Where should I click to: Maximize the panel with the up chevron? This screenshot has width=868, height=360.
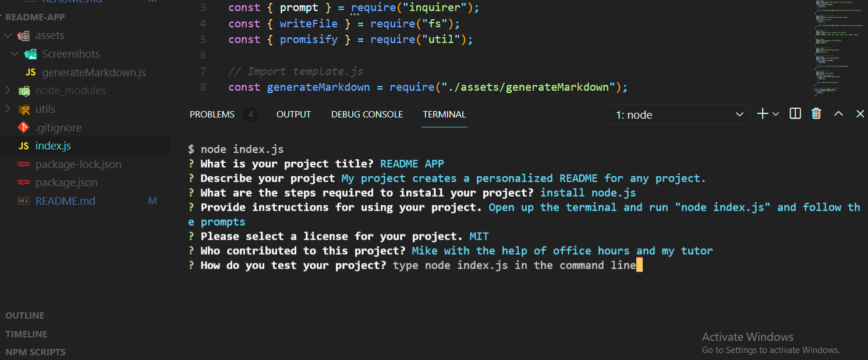838,114
